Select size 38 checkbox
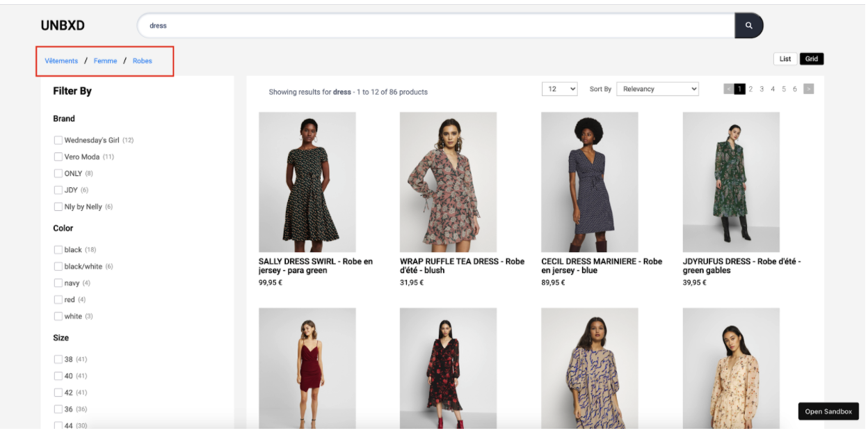This screenshot has height=433, width=868. 58,359
